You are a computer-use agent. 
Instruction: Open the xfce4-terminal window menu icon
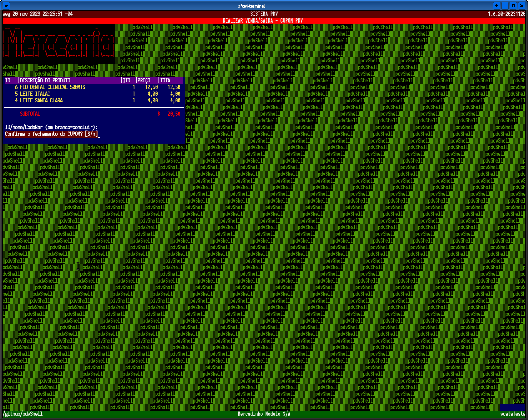coord(6,6)
